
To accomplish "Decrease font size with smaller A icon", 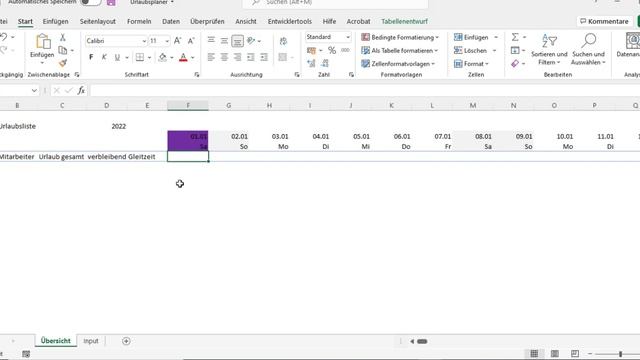I will click(191, 41).
